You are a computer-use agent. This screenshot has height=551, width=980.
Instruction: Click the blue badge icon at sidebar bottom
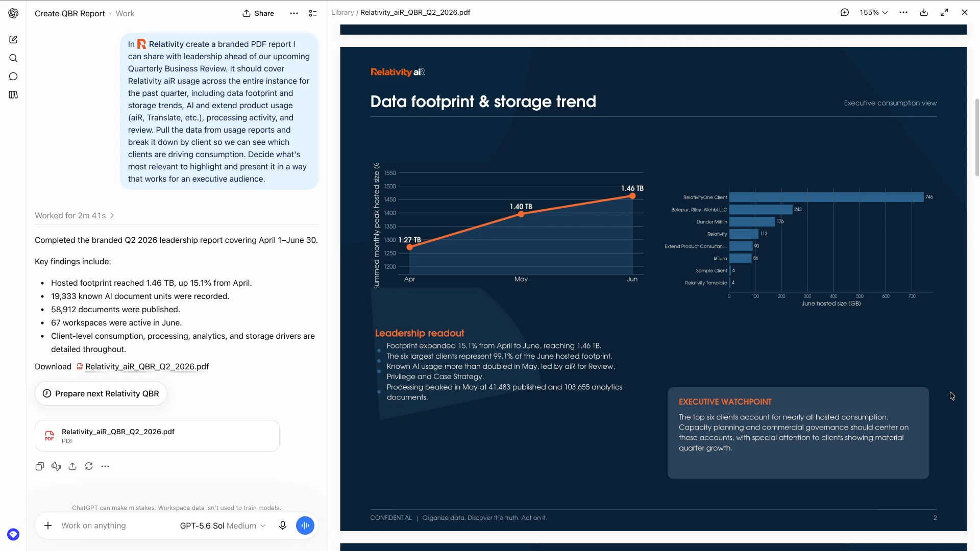[x=13, y=534]
